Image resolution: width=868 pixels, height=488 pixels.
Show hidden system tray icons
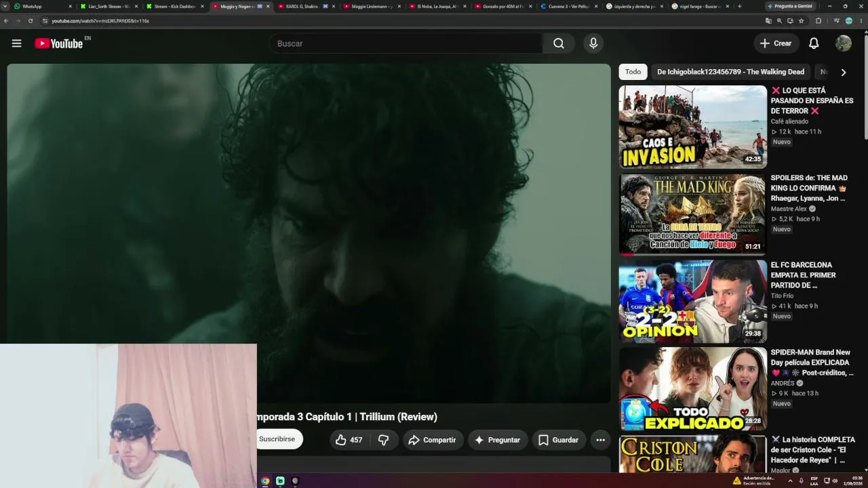point(790,481)
